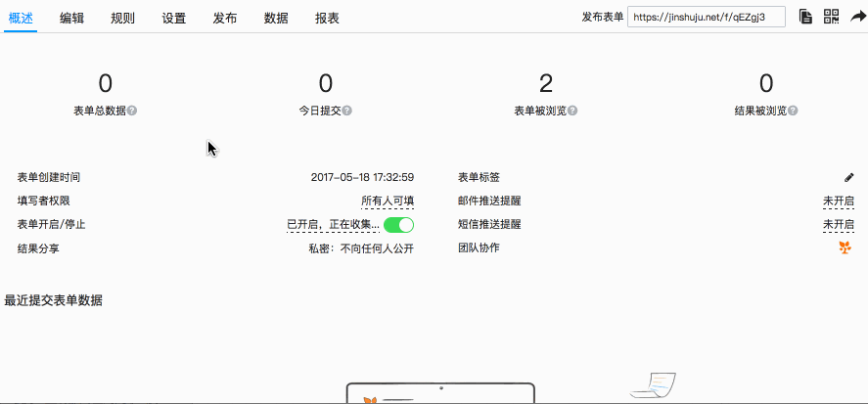This screenshot has width=868, height=404.
Task: Switch to the 编辑 tab
Action: coord(71,18)
